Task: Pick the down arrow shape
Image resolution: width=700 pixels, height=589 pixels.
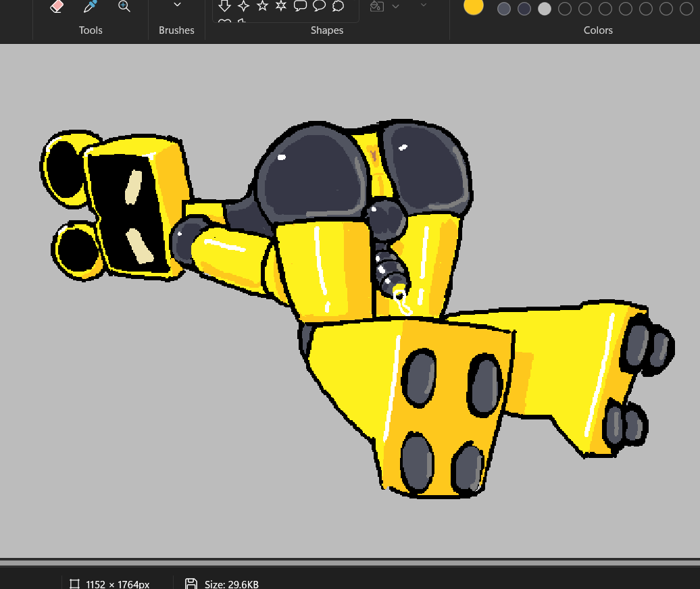Action: coord(224,6)
